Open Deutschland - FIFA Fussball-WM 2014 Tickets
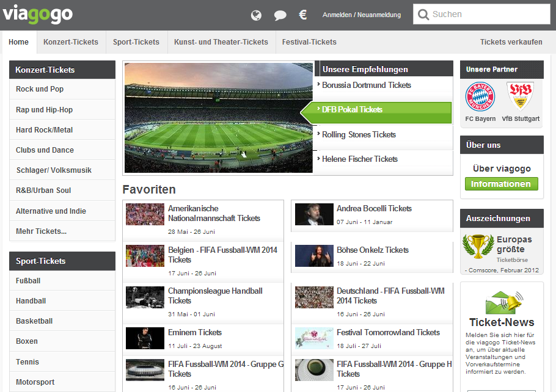556x392 pixels. tap(391, 296)
